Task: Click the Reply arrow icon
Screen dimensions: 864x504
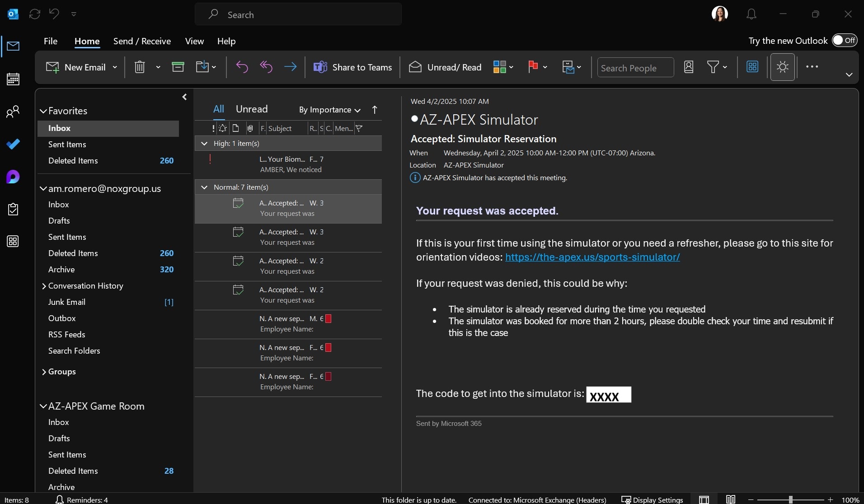Action: pyautogui.click(x=242, y=67)
